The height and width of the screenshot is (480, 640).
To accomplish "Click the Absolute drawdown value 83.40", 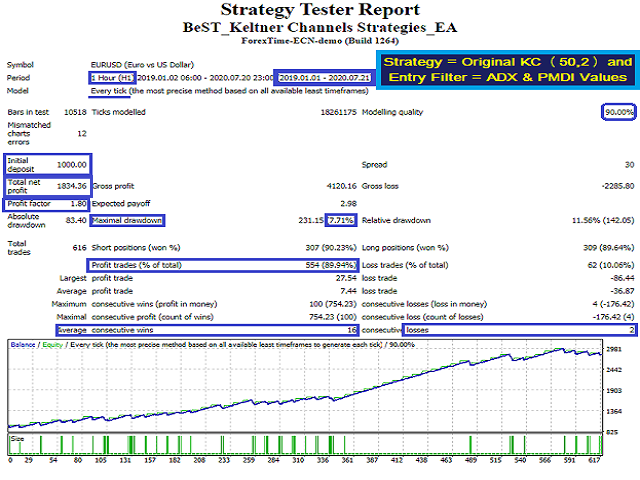I will click(76, 220).
